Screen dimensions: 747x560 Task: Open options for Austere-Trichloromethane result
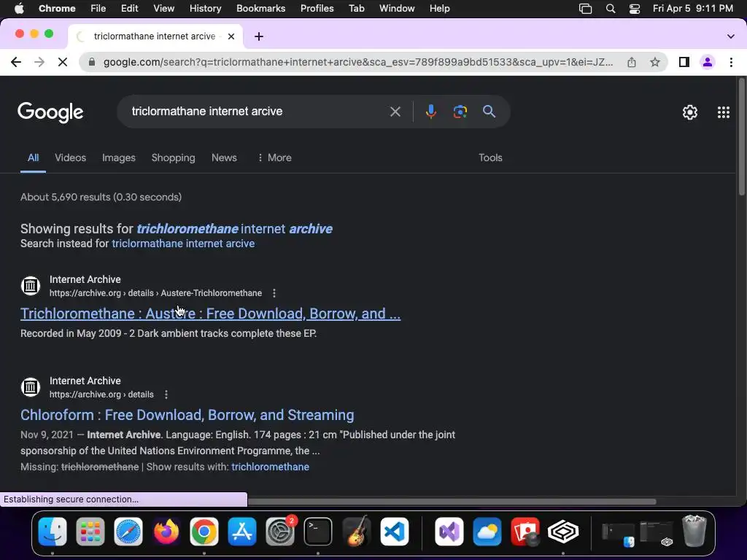coord(274,293)
